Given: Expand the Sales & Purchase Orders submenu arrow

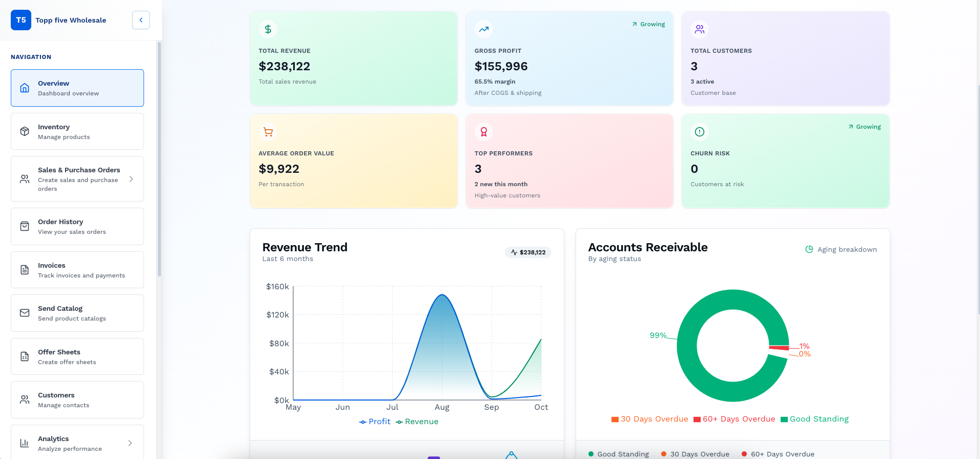Looking at the screenshot, I should (x=131, y=179).
